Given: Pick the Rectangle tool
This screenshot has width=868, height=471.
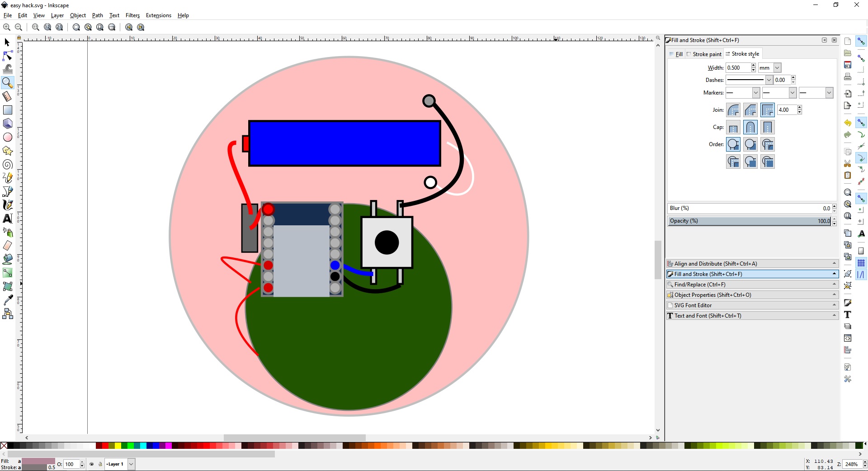Looking at the screenshot, I should coord(8,110).
